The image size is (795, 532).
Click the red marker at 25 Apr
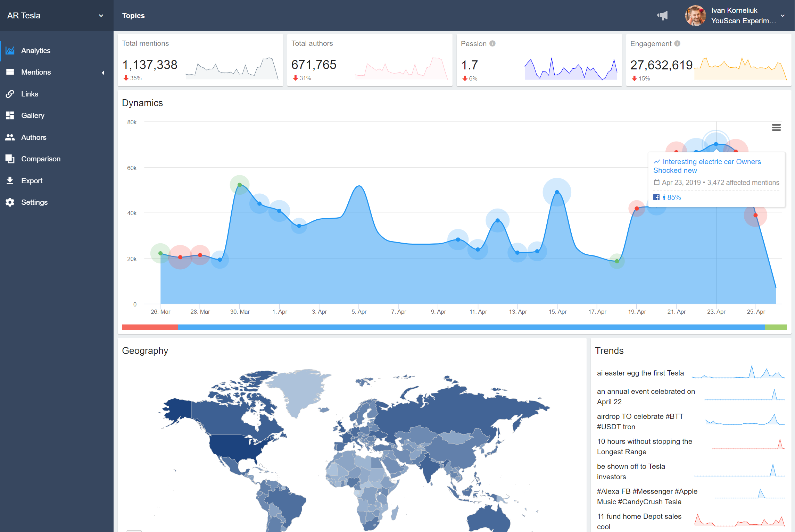tap(755, 215)
